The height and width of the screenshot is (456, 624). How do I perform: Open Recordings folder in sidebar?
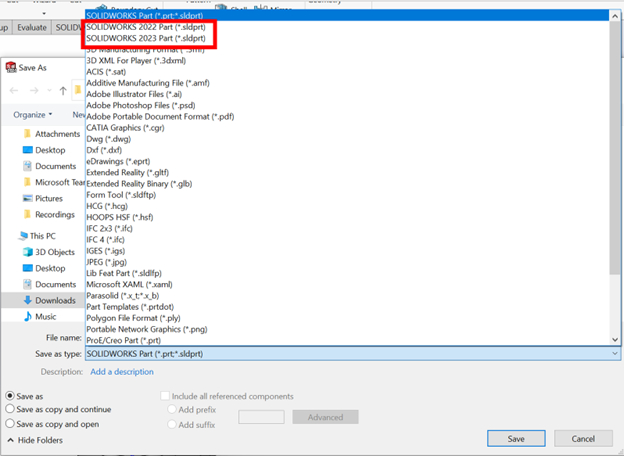[49, 214]
